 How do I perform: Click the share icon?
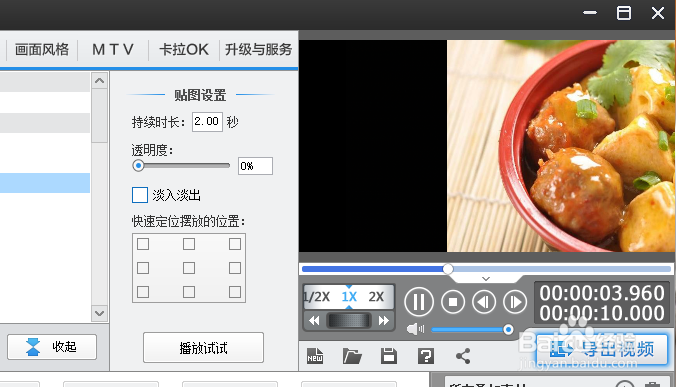[x=463, y=356]
